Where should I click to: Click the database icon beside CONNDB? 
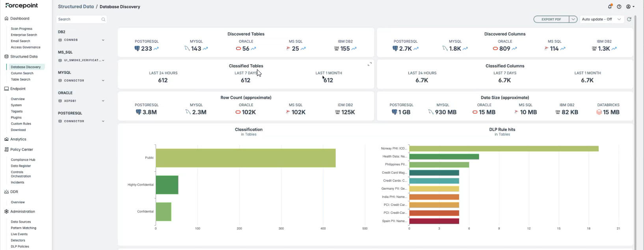[x=60, y=40]
